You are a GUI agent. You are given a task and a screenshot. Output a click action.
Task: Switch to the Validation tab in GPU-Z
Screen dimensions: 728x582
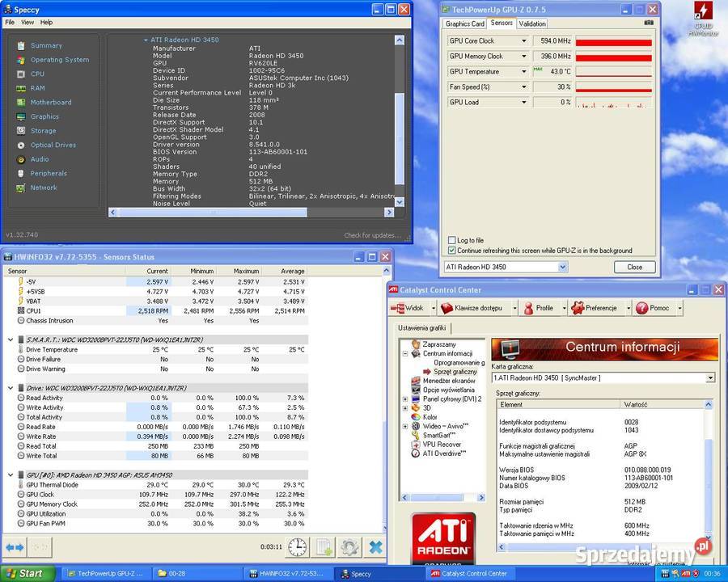[532, 23]
